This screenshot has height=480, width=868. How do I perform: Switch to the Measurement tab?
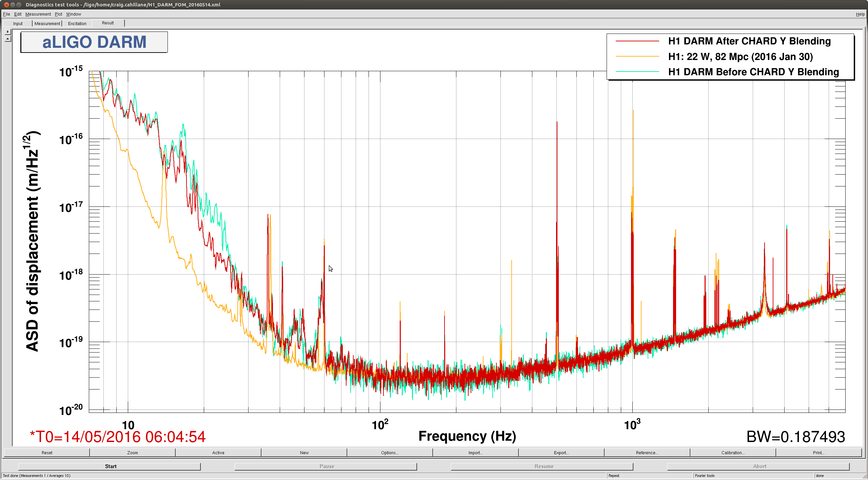pyautogui.click(x=47, y=23)
